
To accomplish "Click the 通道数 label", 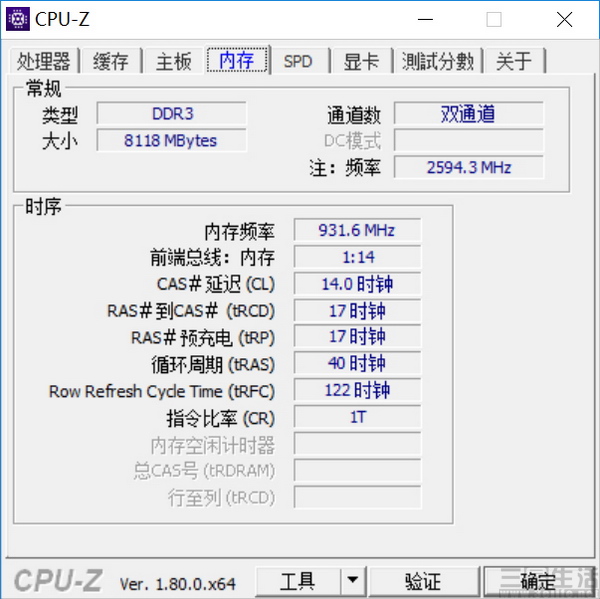I will [x=354, y=115].
